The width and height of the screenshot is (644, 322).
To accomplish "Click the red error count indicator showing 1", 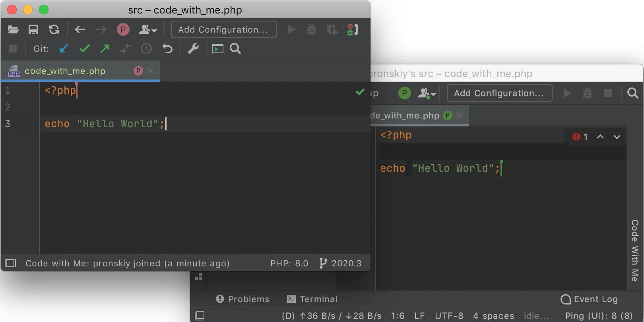I will (580, 137).
